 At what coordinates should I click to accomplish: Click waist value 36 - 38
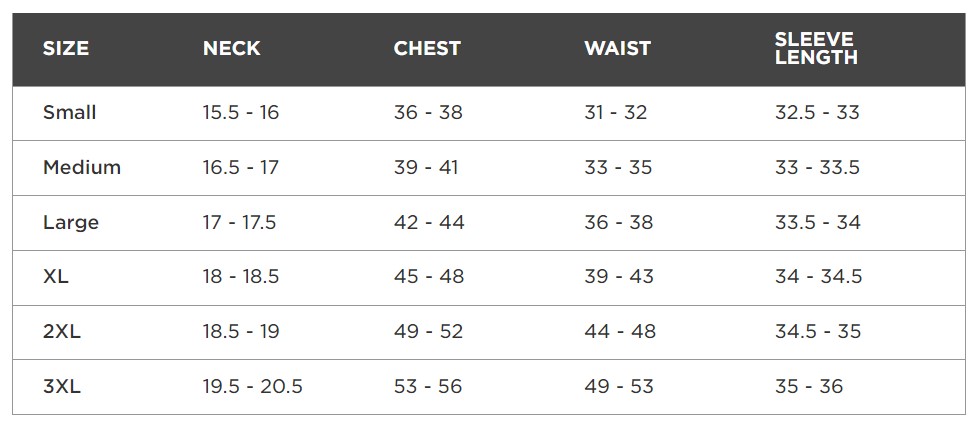pyautogui.click(x=619, y=222)
